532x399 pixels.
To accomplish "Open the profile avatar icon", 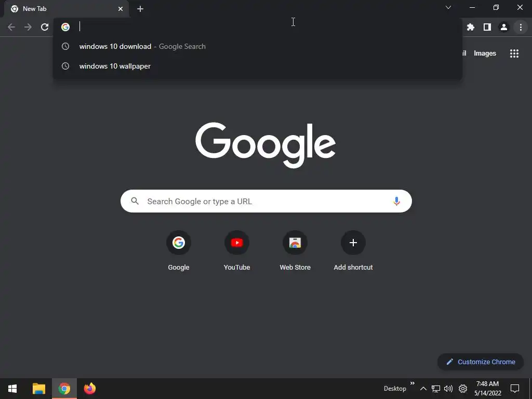I will click(504, 27).
